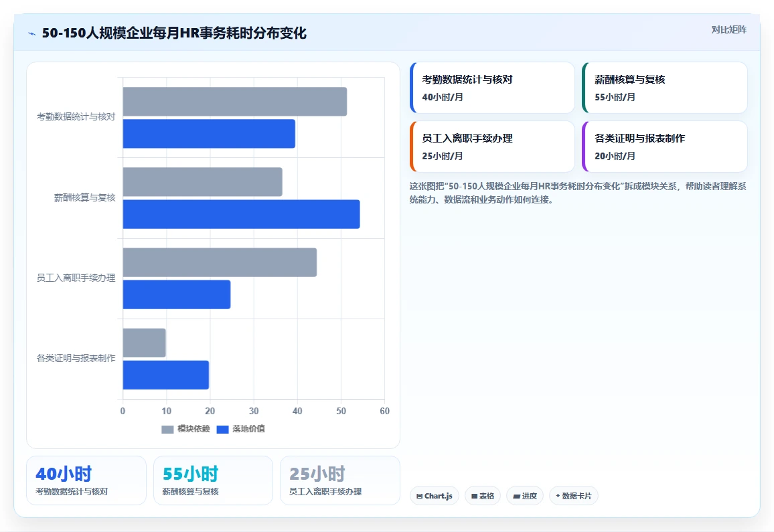The width and height of the screenshot is (774, 532).
Task: Click gray 模块依赖 bar for 员工入离职手续办理
Action: pyautogui.click(x=220, y=262)
